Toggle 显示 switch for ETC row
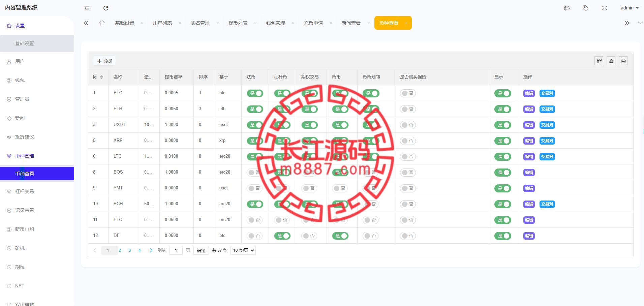The width and height of the screenshot is (644, 306). click(x=503, y=220)
